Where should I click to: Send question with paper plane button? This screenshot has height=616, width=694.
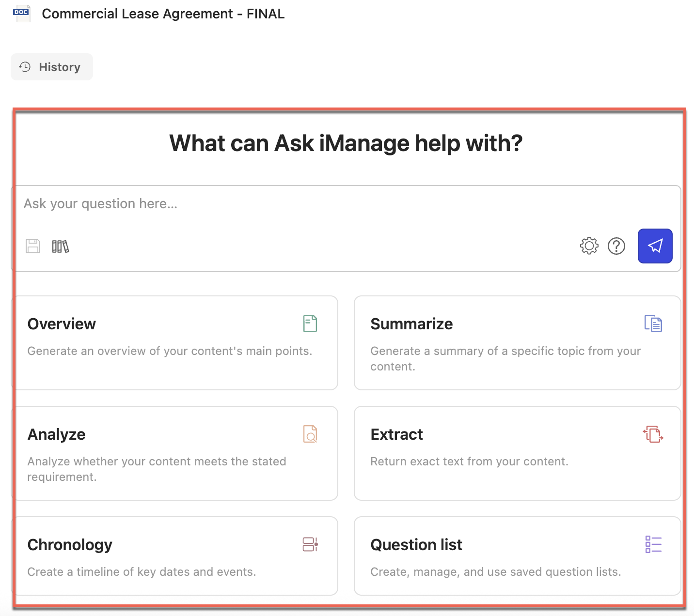point(655,246)
